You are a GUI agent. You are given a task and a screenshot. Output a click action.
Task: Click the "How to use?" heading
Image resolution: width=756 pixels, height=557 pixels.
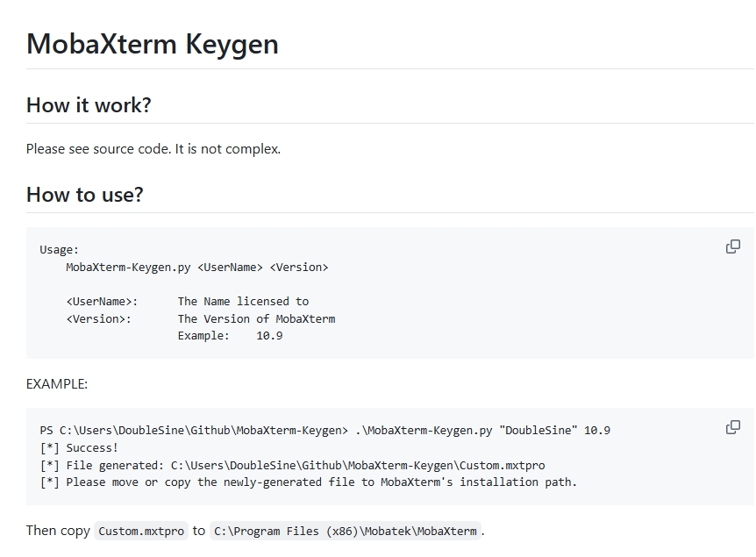pyautogui.click(x=85, y=195)
